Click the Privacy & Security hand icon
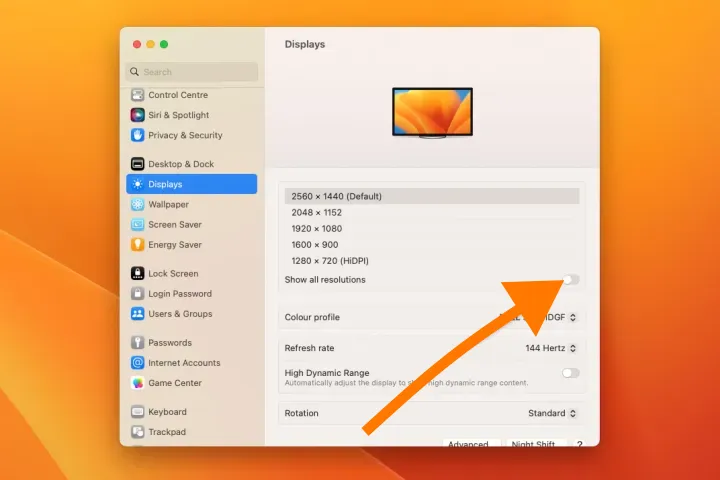Image resolution: width=720 pixels, height=480 pixels. point(137,135)
